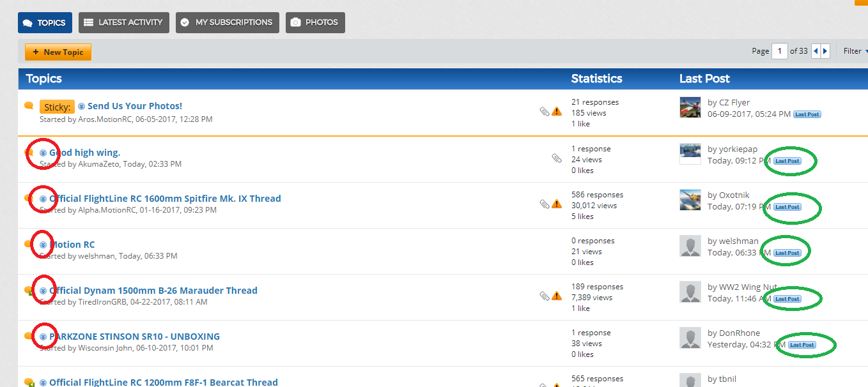Open Oxotnik's avatar thumbnail
Screen dimensions: 868x387
(690, 200)
